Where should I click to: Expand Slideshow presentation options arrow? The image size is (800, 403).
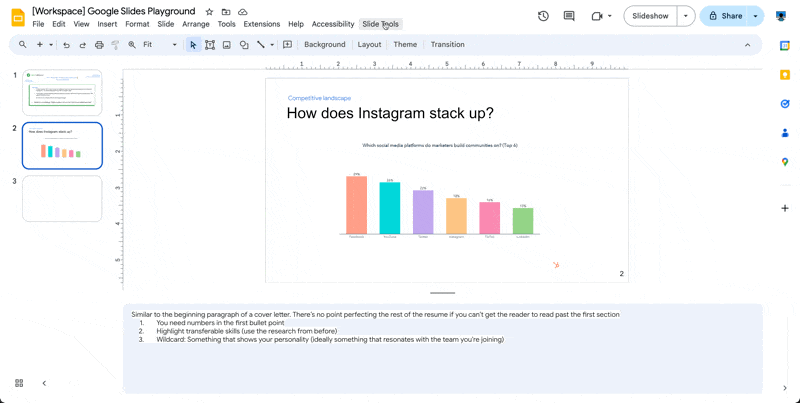click(x=686, y=16)
